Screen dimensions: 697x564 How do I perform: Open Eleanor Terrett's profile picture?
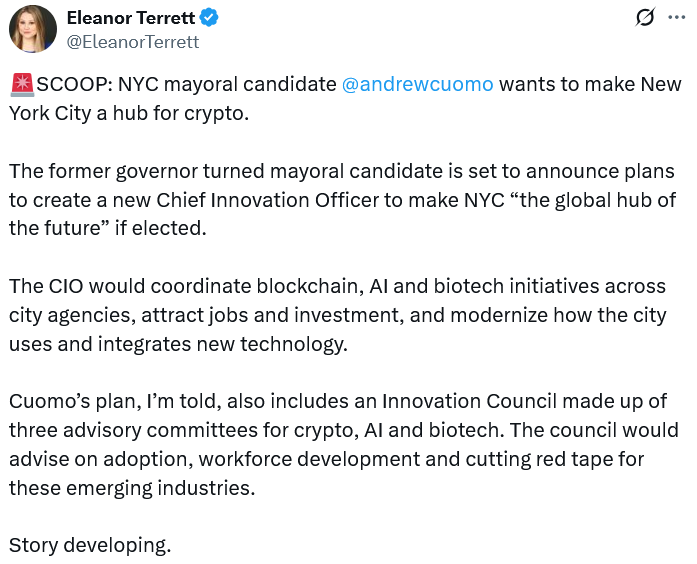[32, 29]
